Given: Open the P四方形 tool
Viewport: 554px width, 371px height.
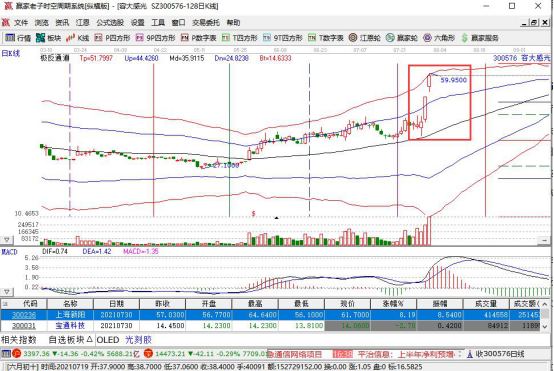Looking at the screenshot, I should pyautogui.click(x=113, y=38).
